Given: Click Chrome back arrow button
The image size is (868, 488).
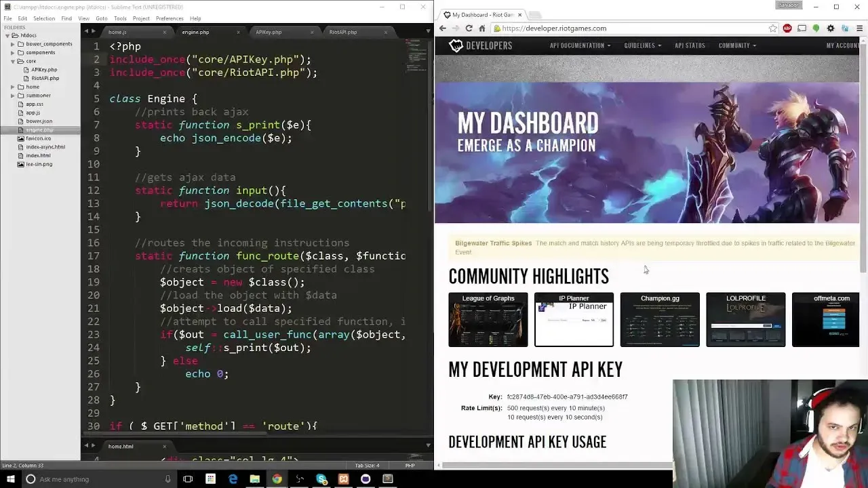Looking at the screenshot, I should (442, 28).
